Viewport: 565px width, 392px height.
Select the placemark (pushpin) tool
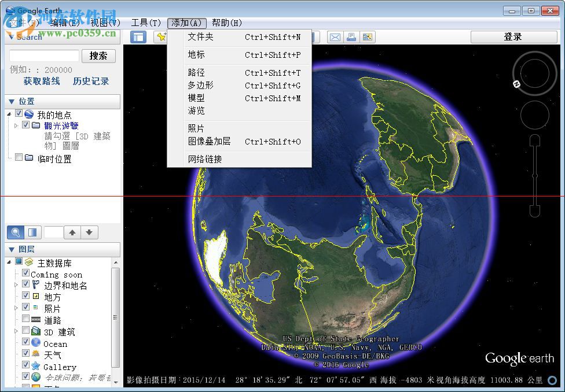pos(161,36)
